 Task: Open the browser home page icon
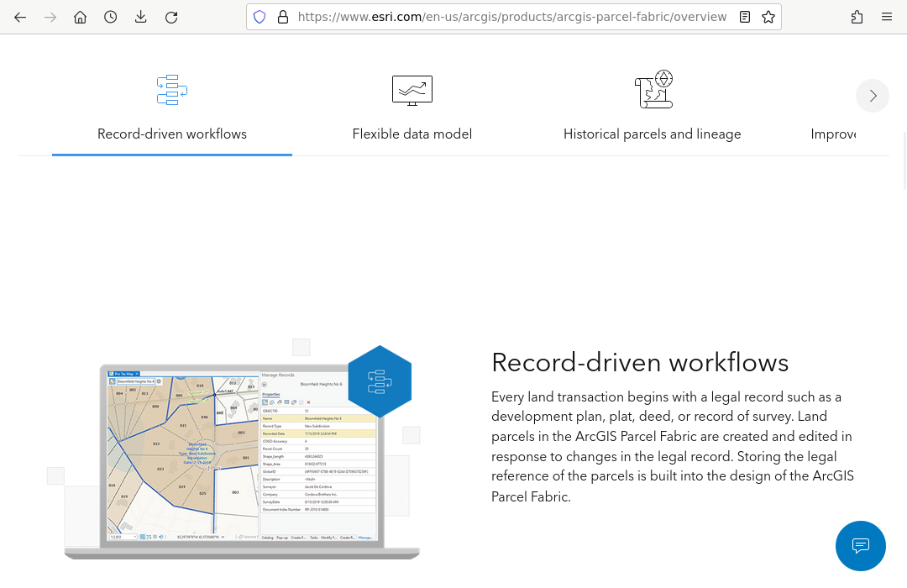coord(81,17)
